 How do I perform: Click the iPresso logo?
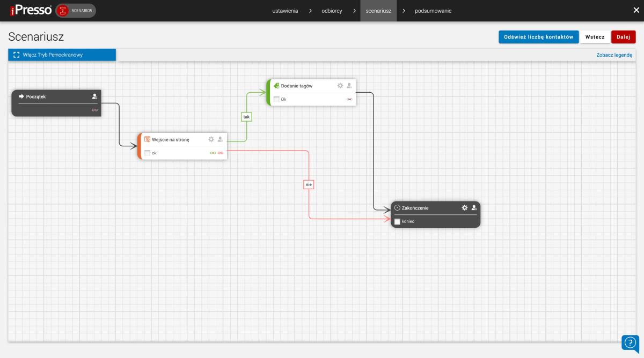(x=31, y=11)
